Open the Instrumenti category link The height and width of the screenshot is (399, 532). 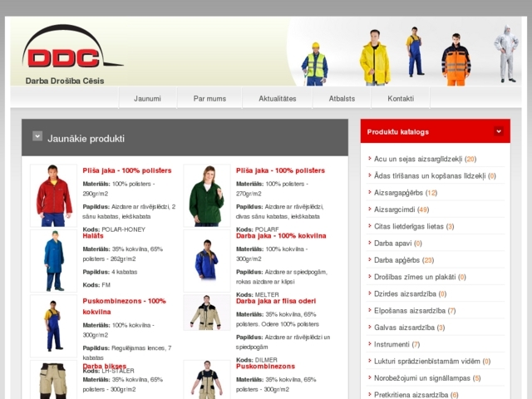pos(392,344)
